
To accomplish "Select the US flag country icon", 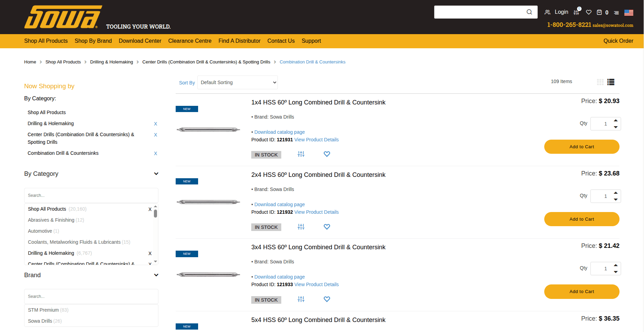I will click(x=629, y=12).
